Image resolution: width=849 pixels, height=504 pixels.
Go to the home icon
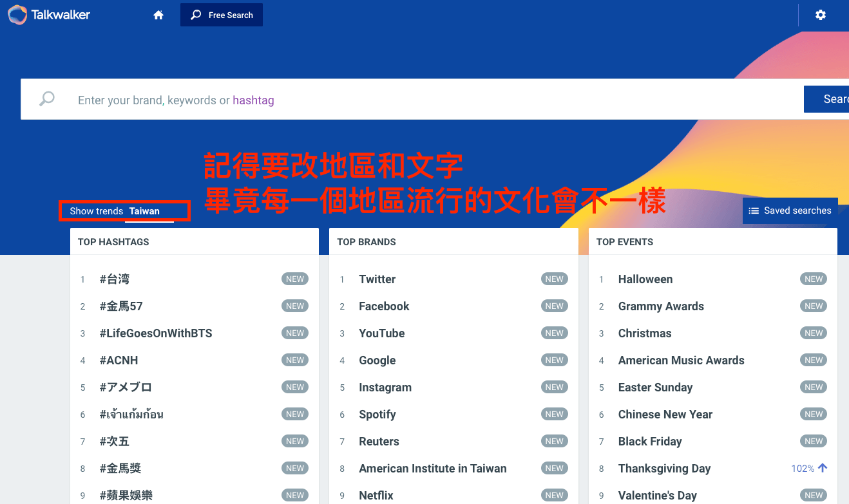click(158, 15)
